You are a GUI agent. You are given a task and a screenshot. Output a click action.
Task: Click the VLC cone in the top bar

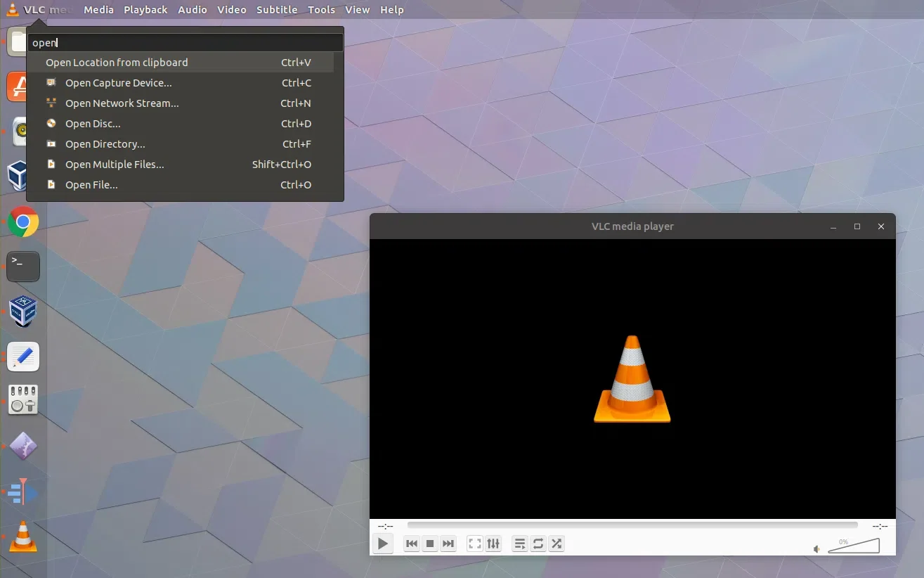[x=12, y=10]
